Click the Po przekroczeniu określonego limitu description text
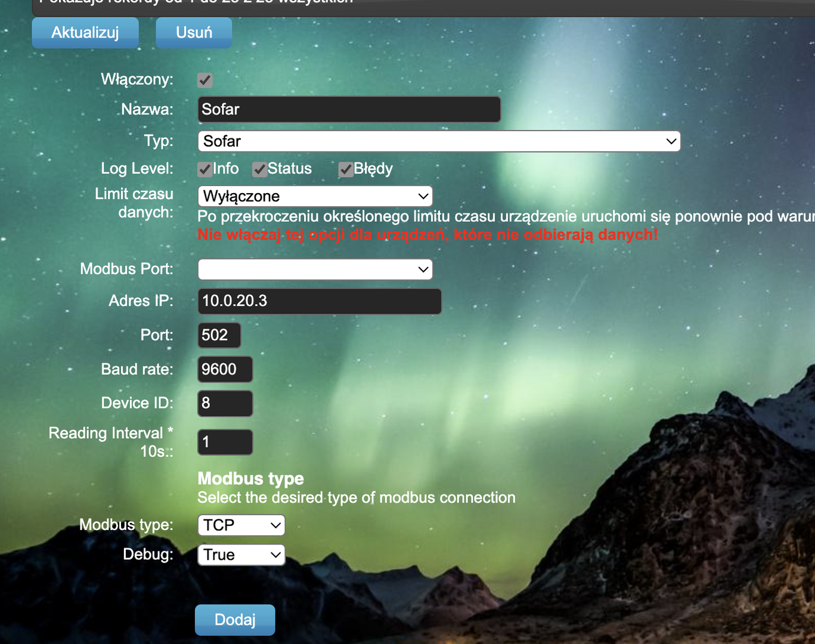Image resolution: width=815 pixels, height=644 pixels. (506, 216)
